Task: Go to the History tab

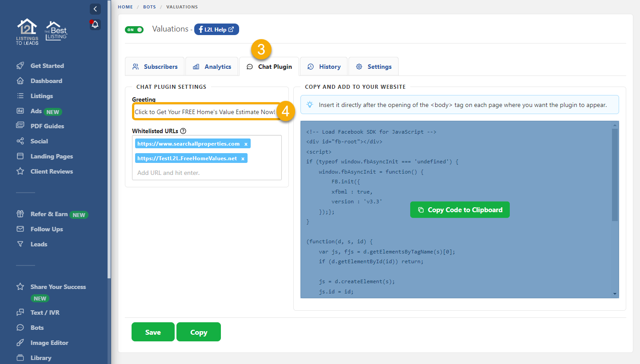Action: [324, 67]
